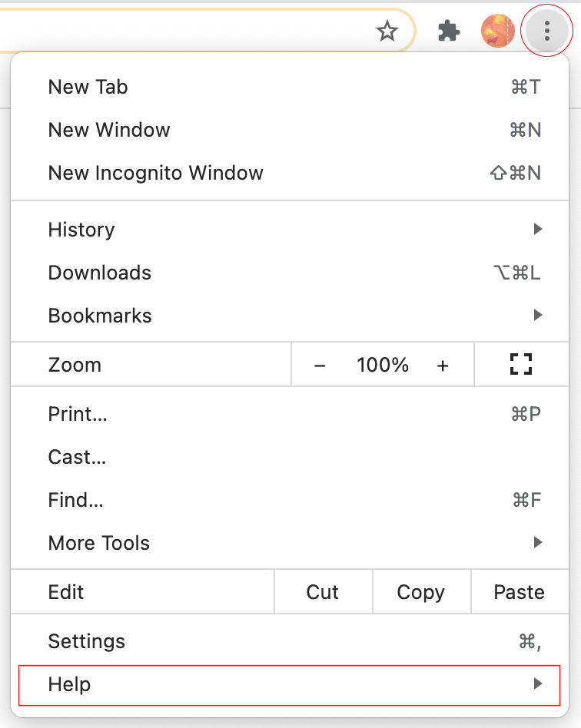The height and width of the screenshot is (728, 581).
Task: Click the bookmark star icon
Action: pos(387,31)
